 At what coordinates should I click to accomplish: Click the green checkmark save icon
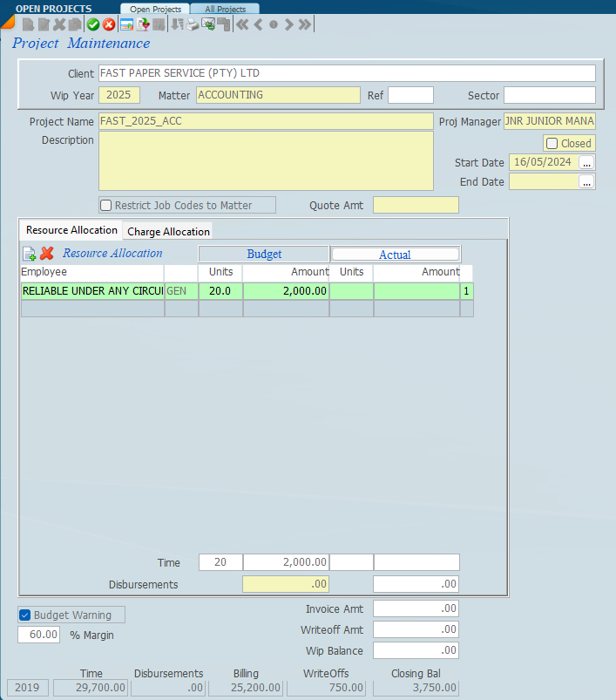click(x=93, y=24)
